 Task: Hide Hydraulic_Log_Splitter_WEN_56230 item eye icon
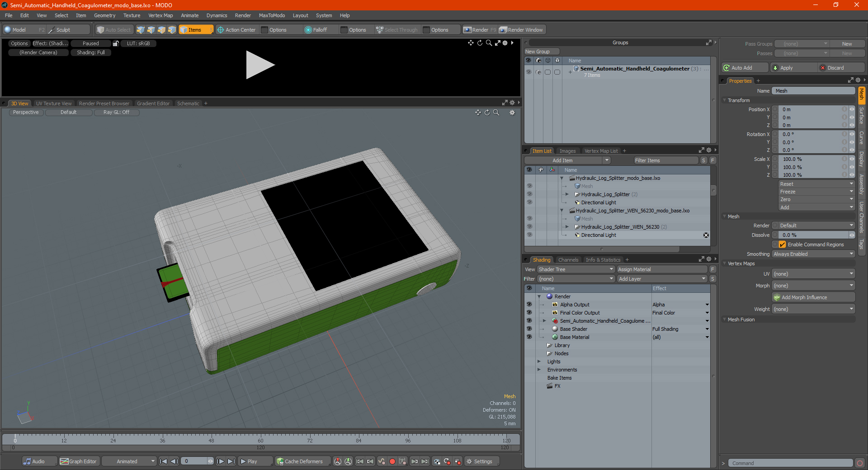tap(529, 227)
